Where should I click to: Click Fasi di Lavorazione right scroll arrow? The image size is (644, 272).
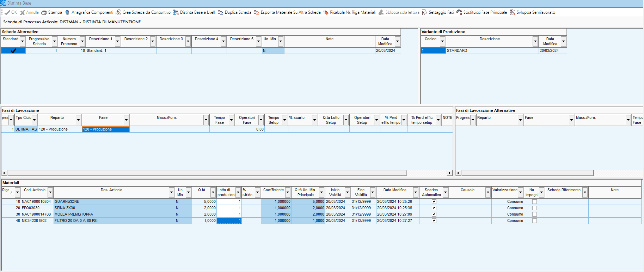pos(449,173)
